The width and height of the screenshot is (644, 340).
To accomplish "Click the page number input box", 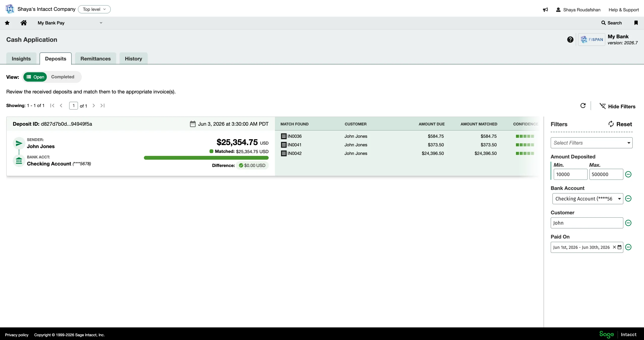I will (x=73, y=106).
